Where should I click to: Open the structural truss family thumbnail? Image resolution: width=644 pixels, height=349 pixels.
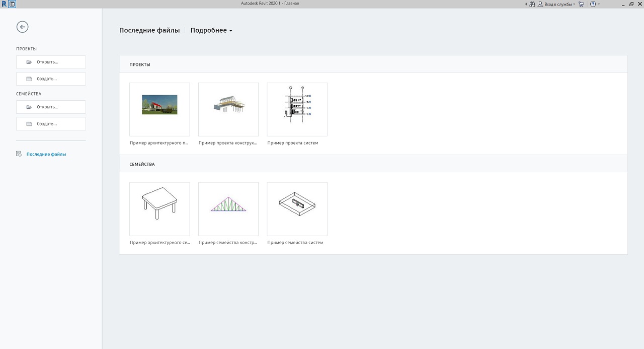228,209
